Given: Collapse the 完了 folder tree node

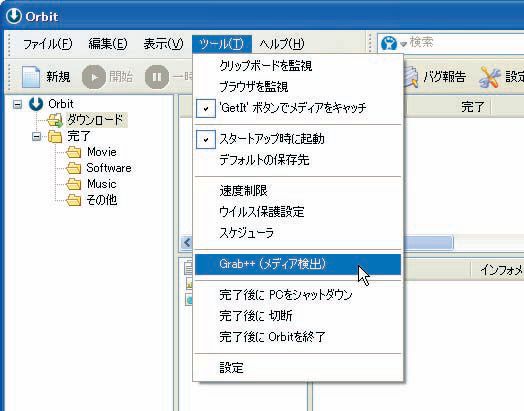Looking at the screenshot, I should click(36, 136).
